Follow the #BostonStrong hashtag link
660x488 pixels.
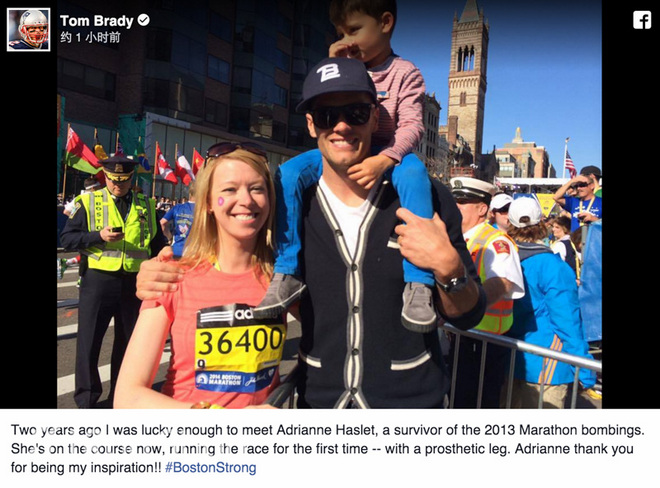pyautogui.click(x=210, y=467)
